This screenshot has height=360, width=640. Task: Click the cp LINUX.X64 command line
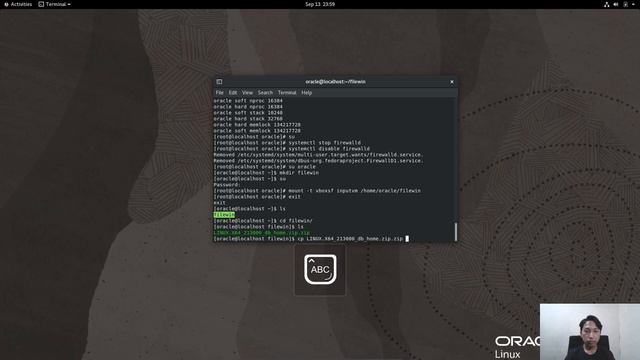[x=311, y=239]
